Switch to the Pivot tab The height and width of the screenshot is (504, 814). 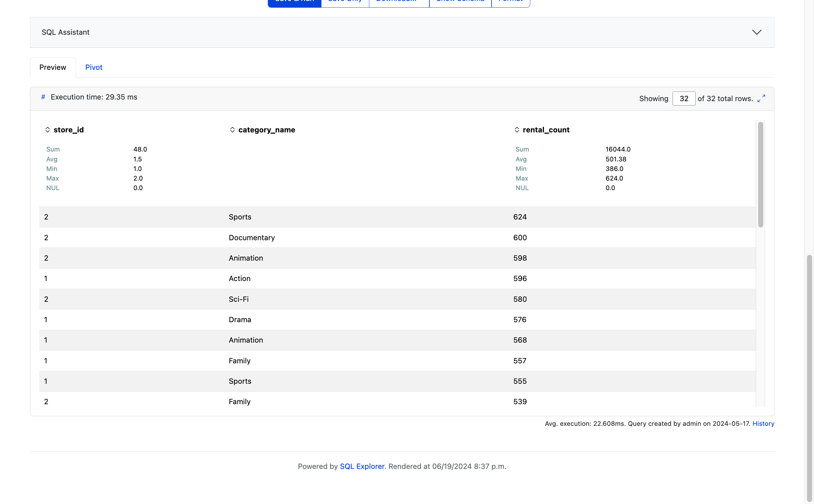pyautogui.click(x=94, y=67)
